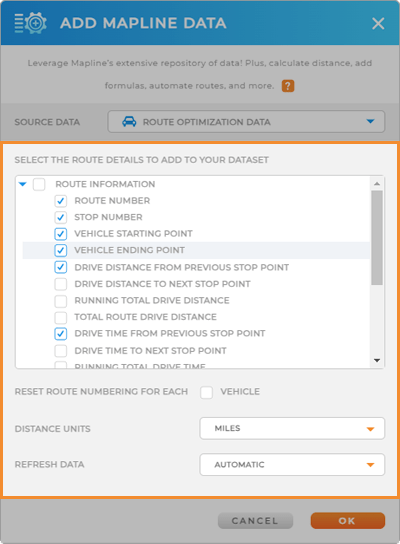Close the Add Mapline Data dialog

pos(378,24)
